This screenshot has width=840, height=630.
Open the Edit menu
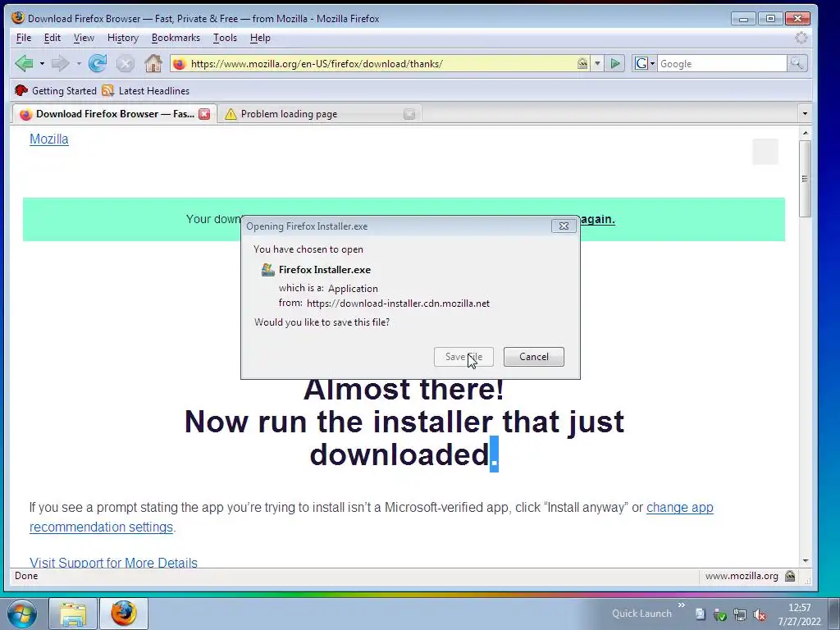[52, 38]
